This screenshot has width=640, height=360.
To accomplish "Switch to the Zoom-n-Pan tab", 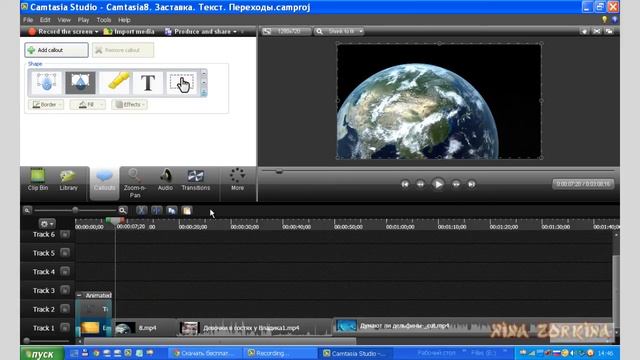I will coord(135,183).
